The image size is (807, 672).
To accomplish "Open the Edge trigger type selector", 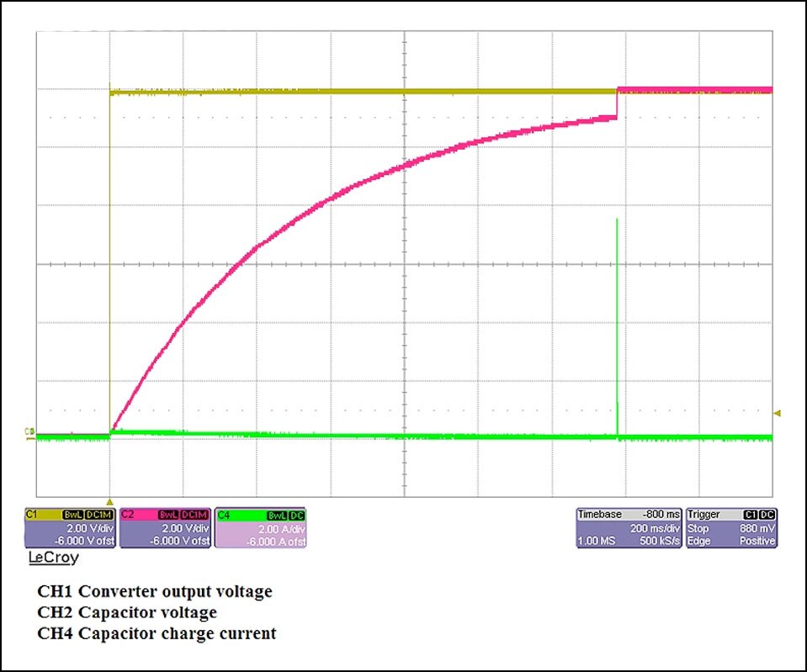I will tap(702, 538).
